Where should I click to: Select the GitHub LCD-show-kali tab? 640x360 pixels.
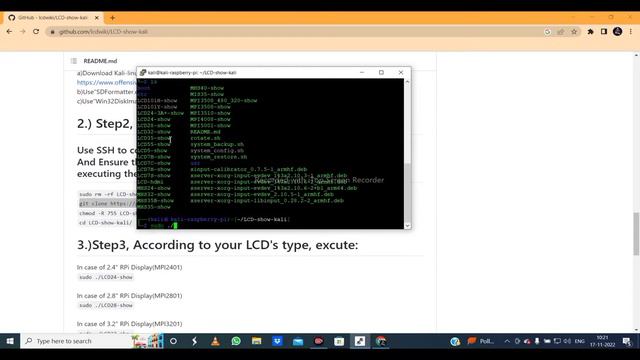(x=53, y=18)
